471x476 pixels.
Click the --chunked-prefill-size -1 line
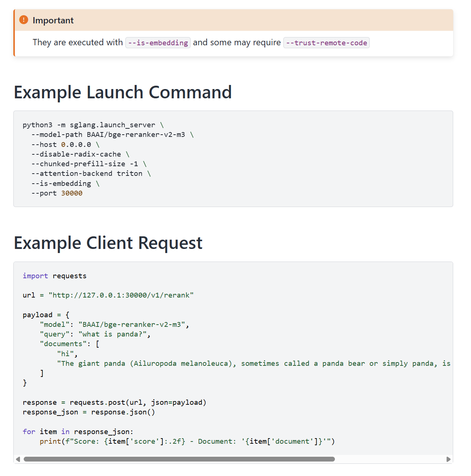click(89, 164)
